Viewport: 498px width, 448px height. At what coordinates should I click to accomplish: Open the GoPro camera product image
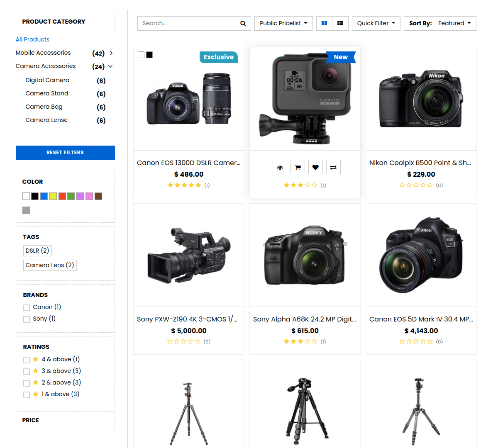pos(305,99)
